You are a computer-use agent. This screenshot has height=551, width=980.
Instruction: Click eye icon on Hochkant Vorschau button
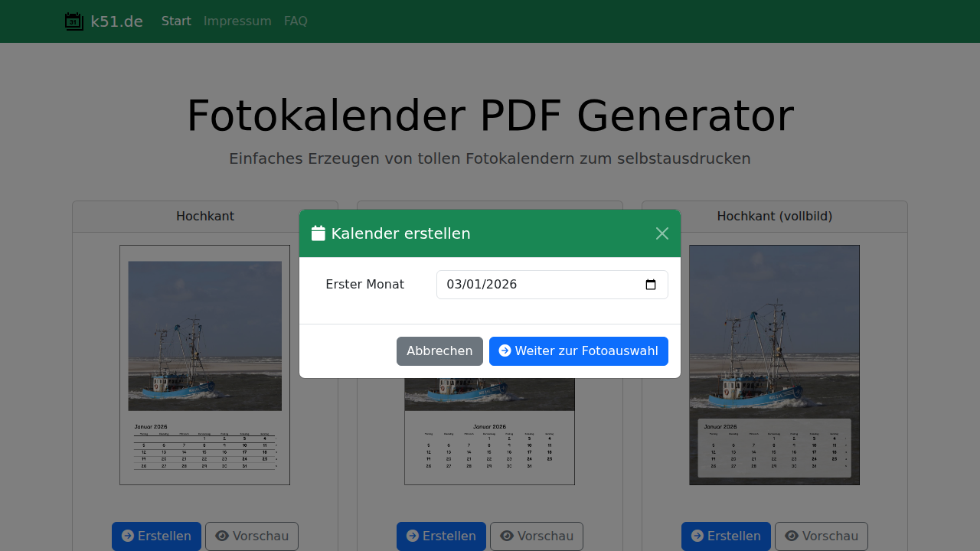tap(222, 536)
